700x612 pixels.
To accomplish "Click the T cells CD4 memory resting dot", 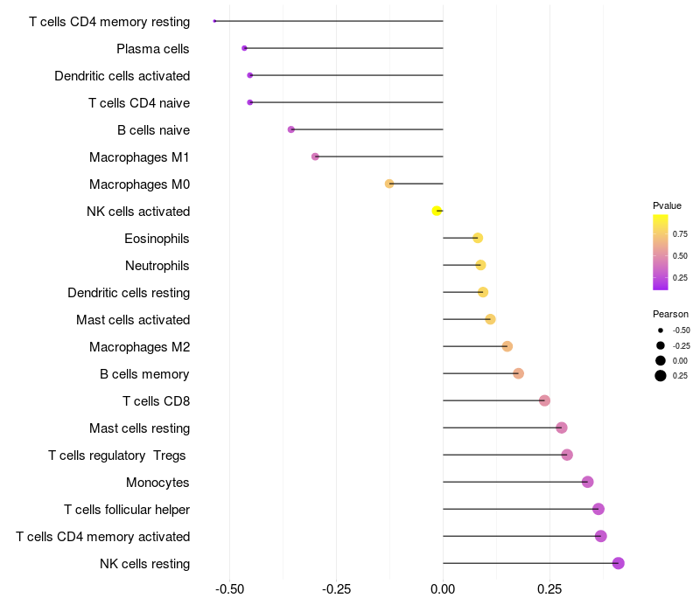I will click(x=214, y=21).
